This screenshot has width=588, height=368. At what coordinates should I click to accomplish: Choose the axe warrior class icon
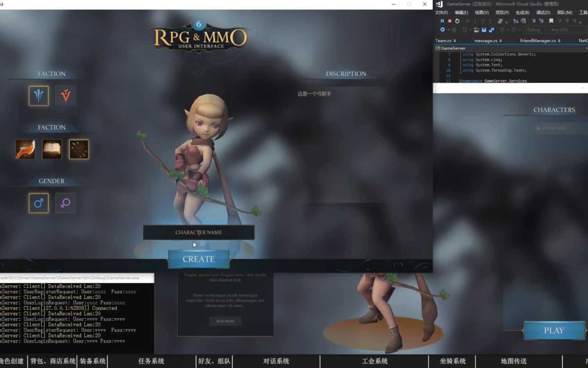click(x=25, y=149)
